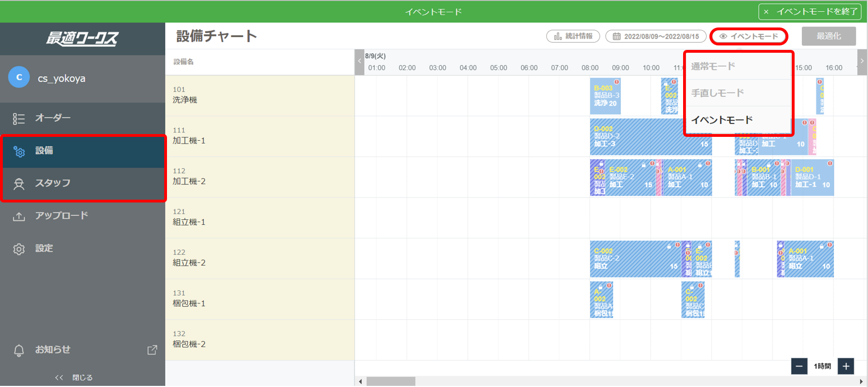Open 設定 in the sidebar
Viewport: 868px width, 387px height.
point(82,248)
